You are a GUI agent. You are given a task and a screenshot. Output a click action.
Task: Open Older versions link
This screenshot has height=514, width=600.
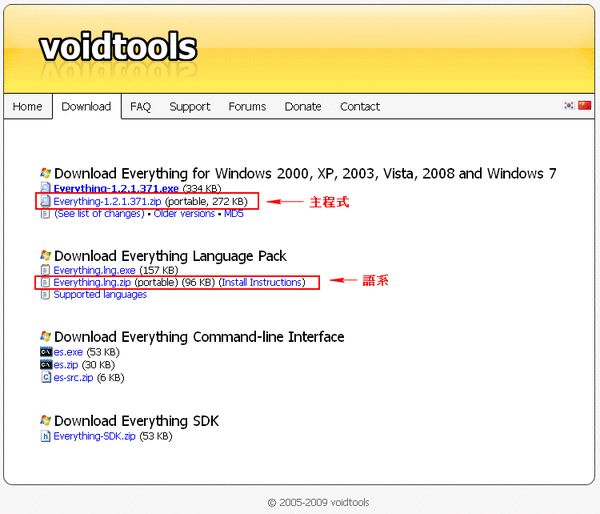(x=184, y=214)
